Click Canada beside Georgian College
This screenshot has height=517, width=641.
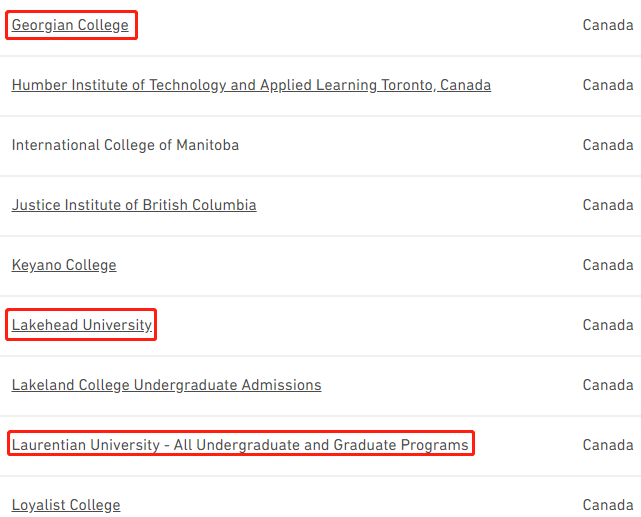click(608, 25)
